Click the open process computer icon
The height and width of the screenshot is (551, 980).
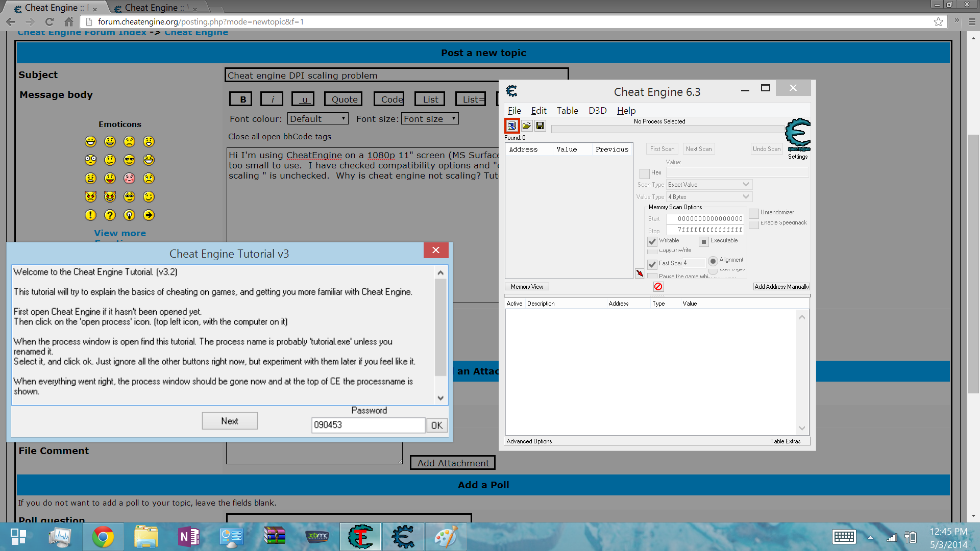[511, 126]
